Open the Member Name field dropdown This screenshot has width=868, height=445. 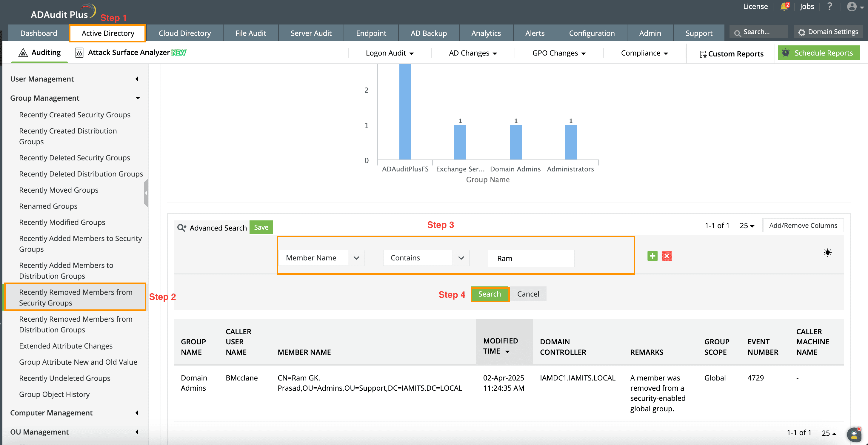pos(356,258)
